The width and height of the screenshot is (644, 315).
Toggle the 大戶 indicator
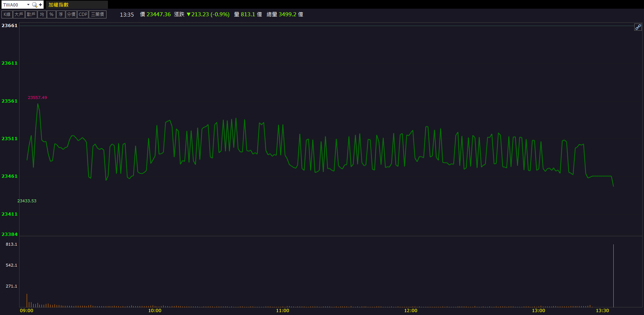pos(19,14)
